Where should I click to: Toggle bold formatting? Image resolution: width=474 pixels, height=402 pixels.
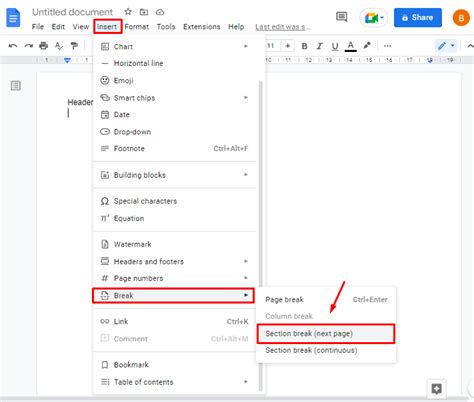304,46
